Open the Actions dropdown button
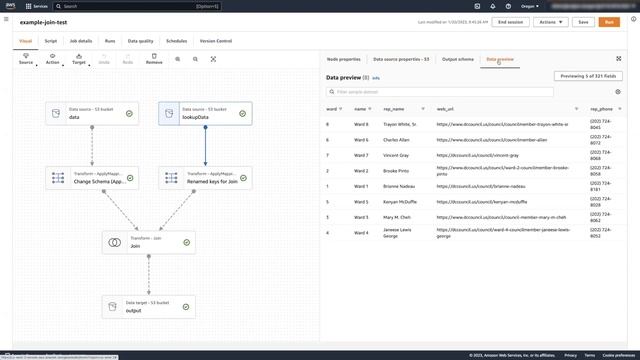Viewport: 640px width, 360px height. tap(551, 22)
